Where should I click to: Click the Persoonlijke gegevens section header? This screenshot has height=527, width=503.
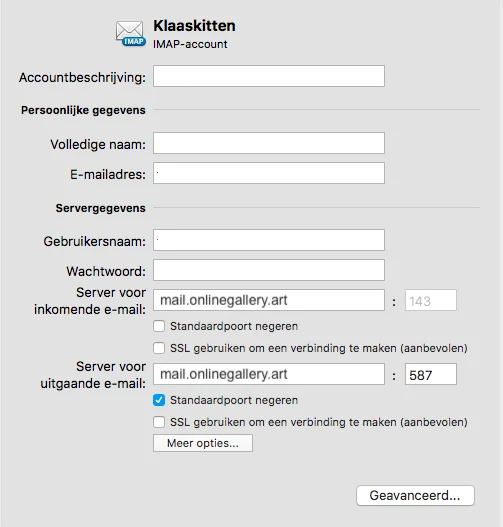point(83,110)
